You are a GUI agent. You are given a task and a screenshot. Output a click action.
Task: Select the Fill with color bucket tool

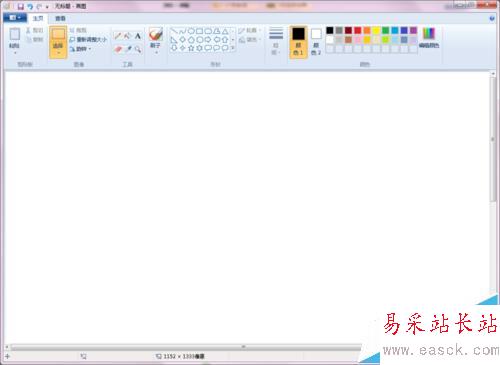(128, 36)
